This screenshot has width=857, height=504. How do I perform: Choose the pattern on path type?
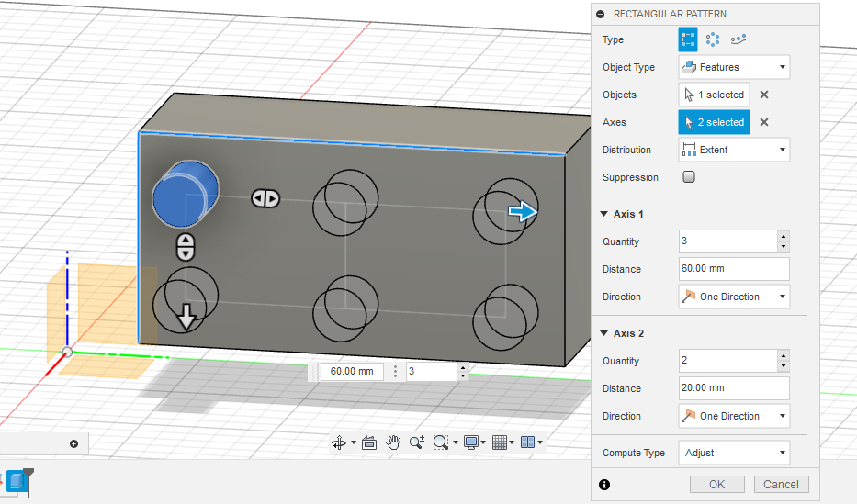click(x=739, y=39)
